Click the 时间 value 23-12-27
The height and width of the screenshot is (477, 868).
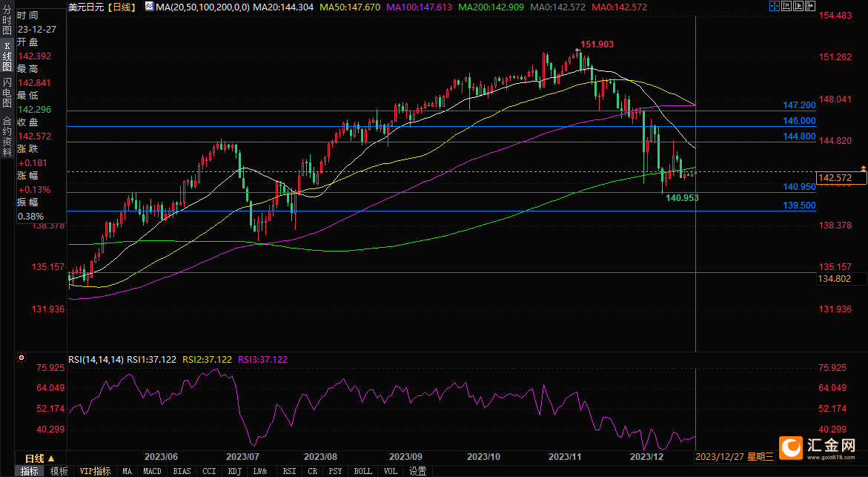click(x=36, y=30)
